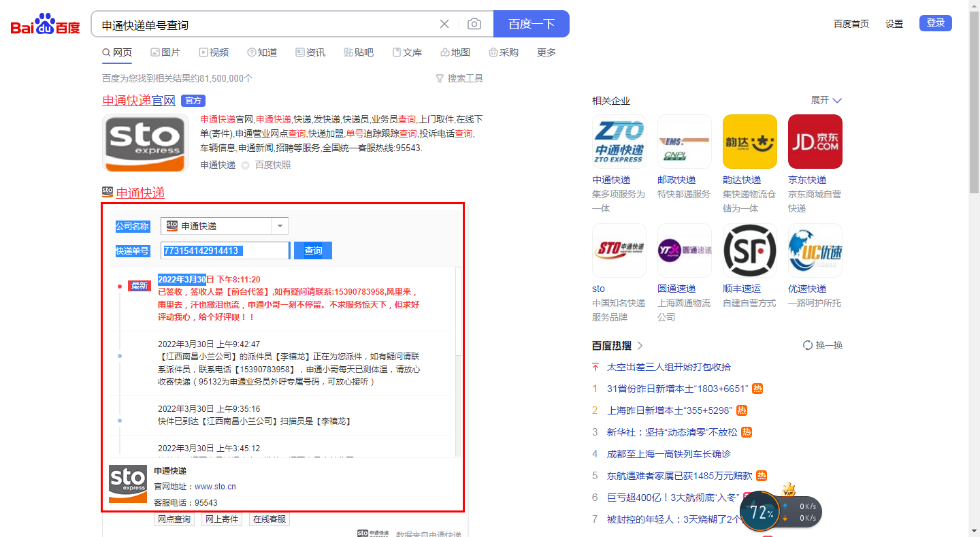Click the 百度一下 search button
Viewport: 980px width, 537px height.
point(531,24)
